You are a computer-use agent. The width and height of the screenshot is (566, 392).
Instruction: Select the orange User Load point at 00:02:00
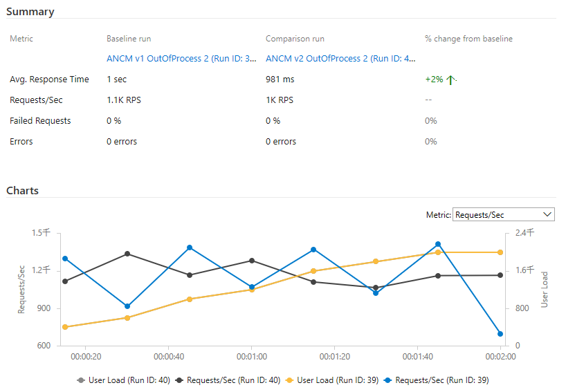point(500,252)
